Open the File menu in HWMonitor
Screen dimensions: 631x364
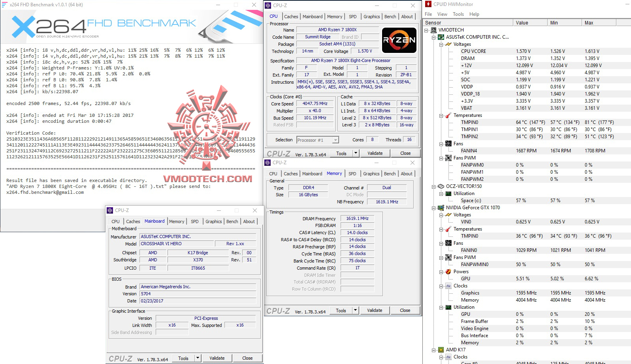point(428,14)
